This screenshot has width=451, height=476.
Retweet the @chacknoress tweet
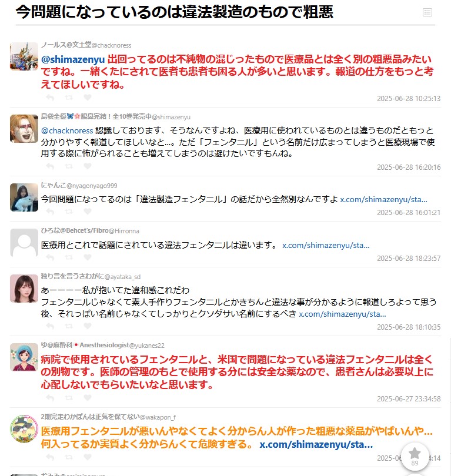click(x=69, y=98)
